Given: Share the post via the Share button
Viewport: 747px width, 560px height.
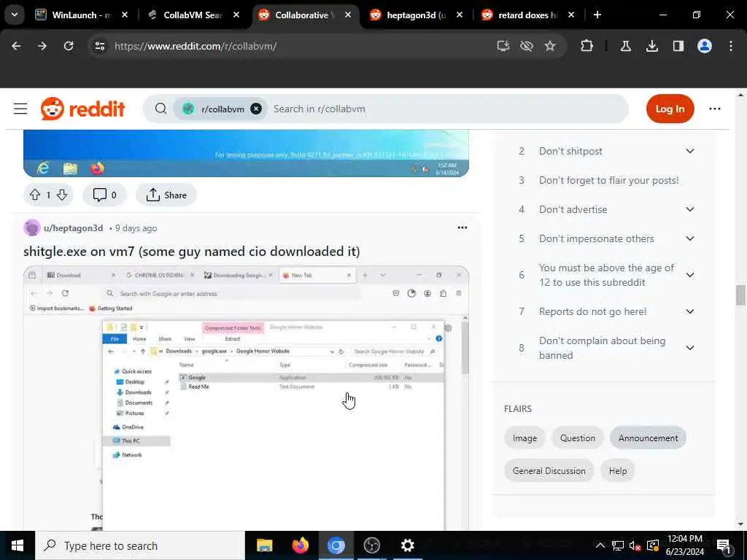Looking at the screenshot, I should coord(166,195).
